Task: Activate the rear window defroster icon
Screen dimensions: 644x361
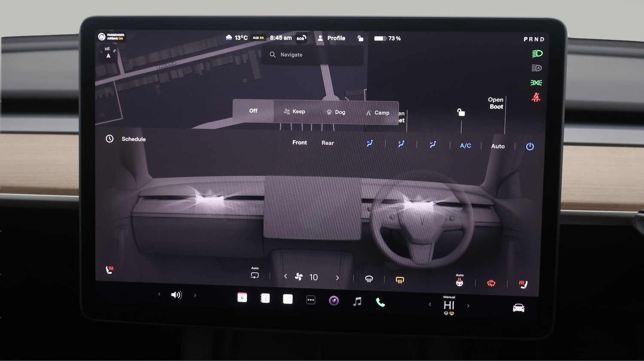Action: point(400,279)
